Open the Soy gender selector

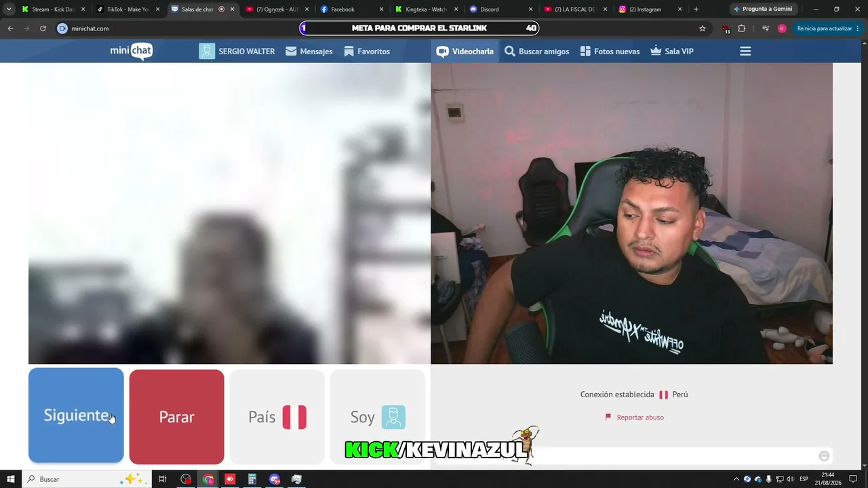click(x=377, y=417)
